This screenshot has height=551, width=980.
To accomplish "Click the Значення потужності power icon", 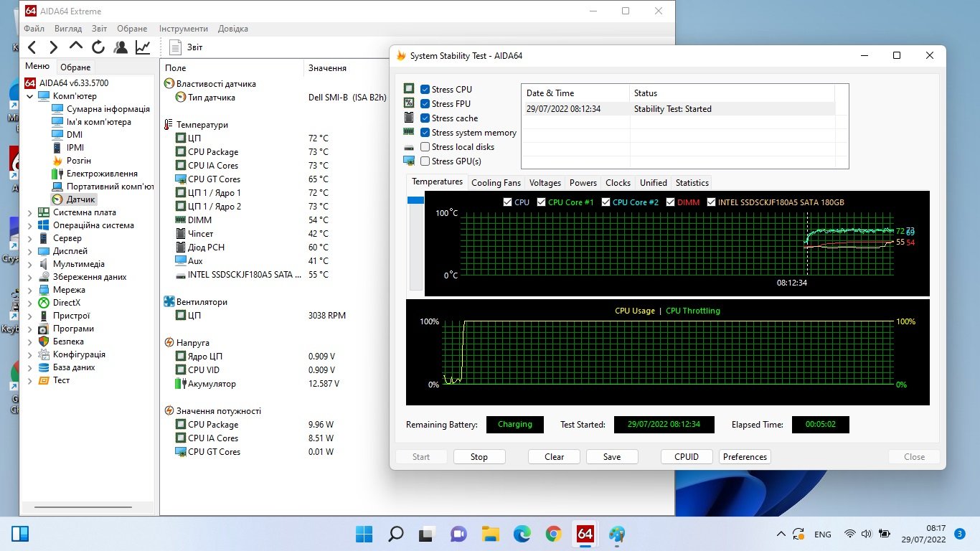I will tap(169, 411).
